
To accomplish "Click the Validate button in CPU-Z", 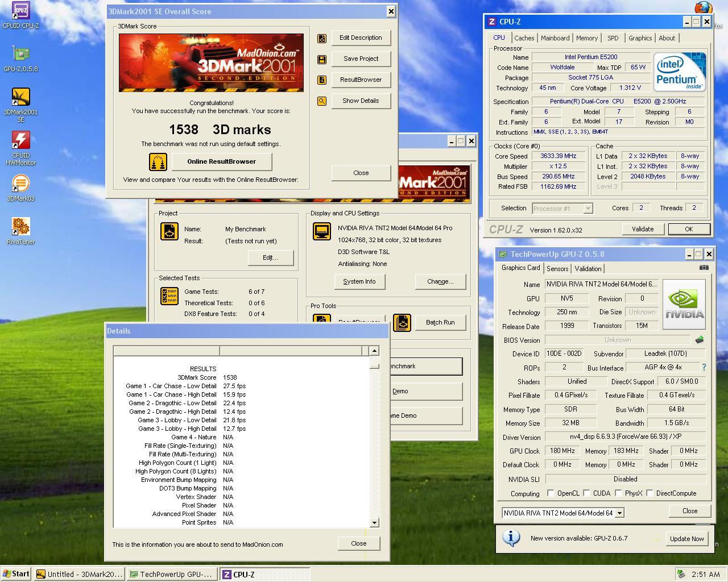I will [643, 229].
